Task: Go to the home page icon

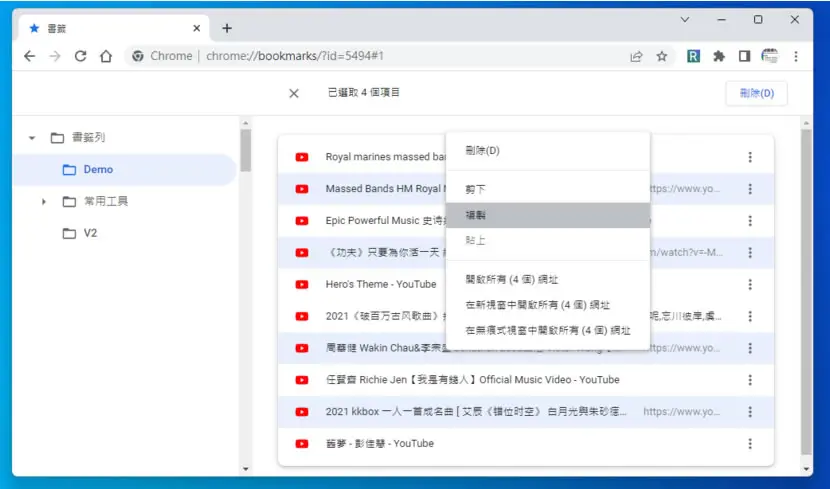Action: (x=106, y=56)
